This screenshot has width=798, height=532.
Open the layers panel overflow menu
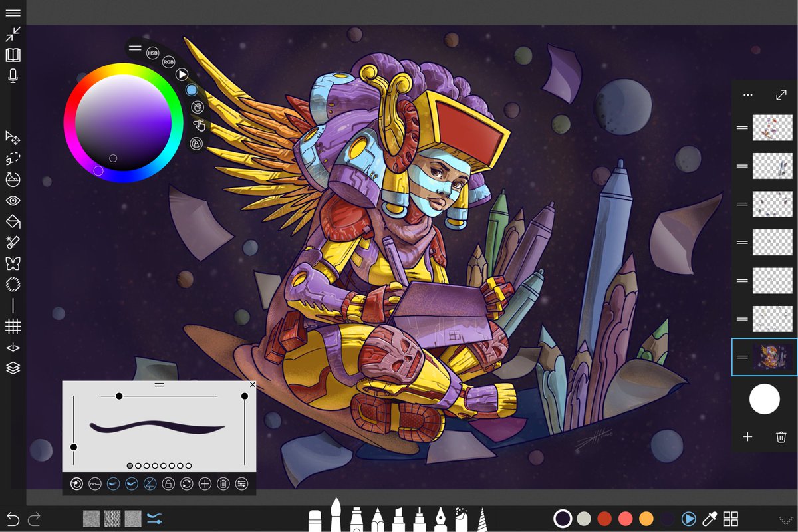[x=747, y=94]
